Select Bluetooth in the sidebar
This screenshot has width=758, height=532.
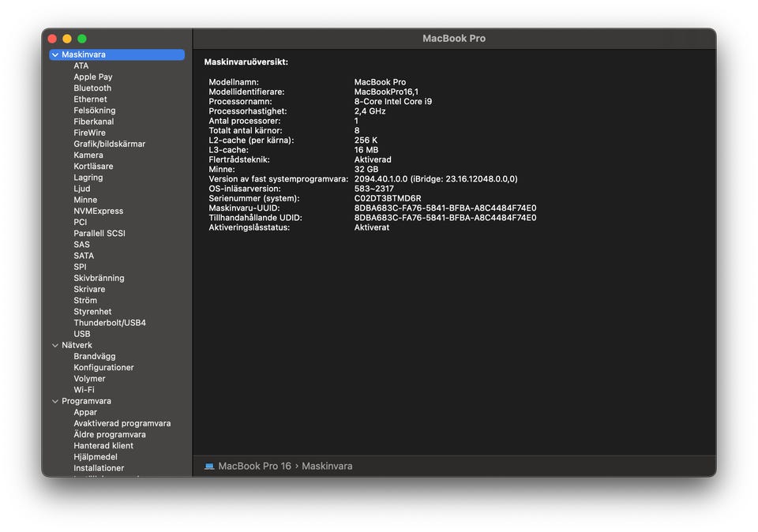(92, 88)
